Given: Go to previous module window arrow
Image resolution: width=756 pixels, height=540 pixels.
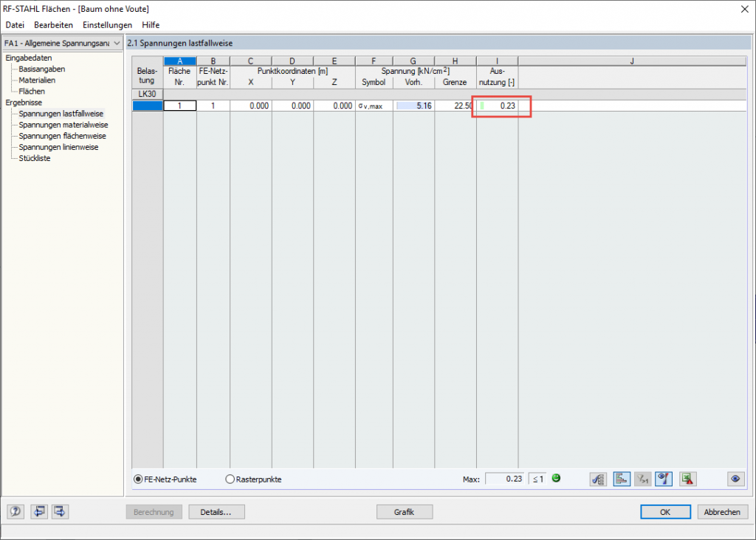Looking at the screenshot, I should pos(38,511).
